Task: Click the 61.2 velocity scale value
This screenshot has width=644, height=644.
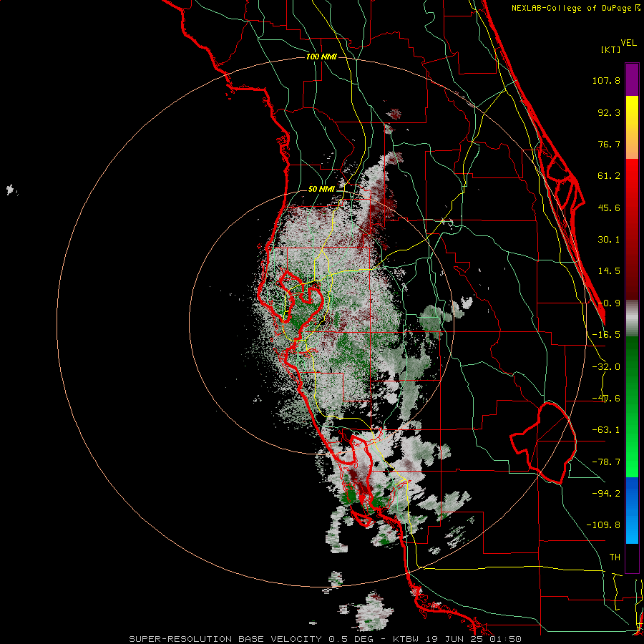Action: coord(609,176)
